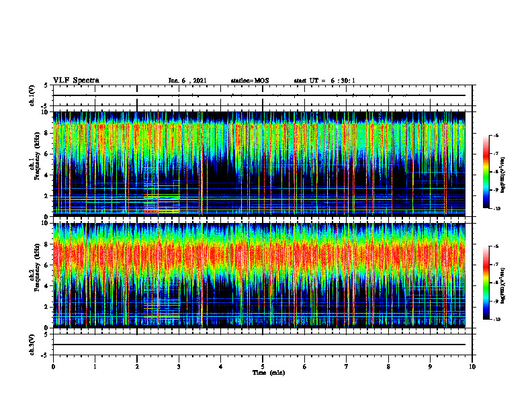Click time-axis tick label "4"
The width and height of the screenshot is (532, 411).
221,367
